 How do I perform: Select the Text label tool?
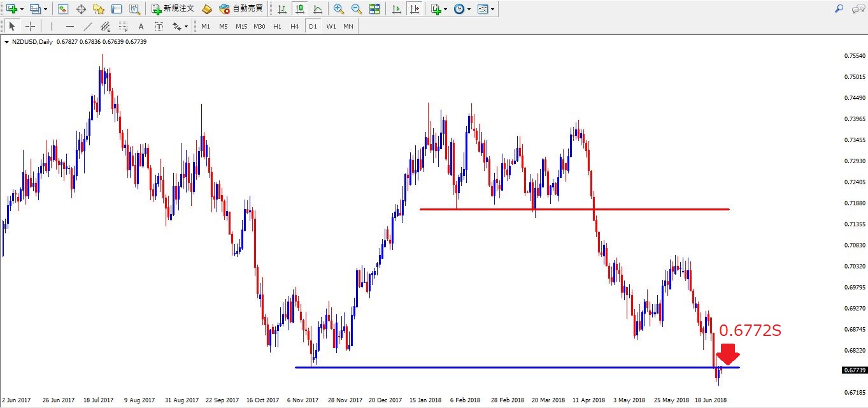click(x=141, y=26)
